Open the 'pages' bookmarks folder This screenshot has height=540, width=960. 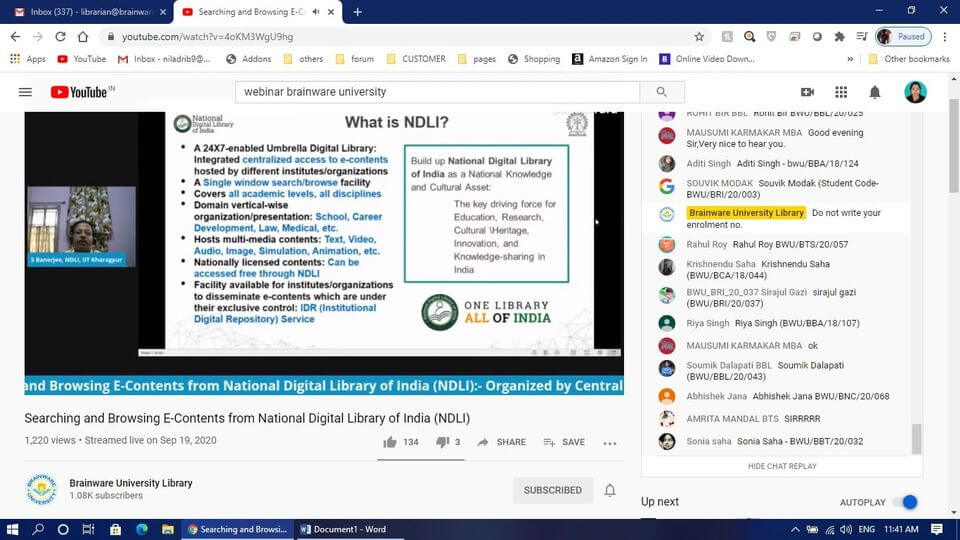(x=476, y=59)
